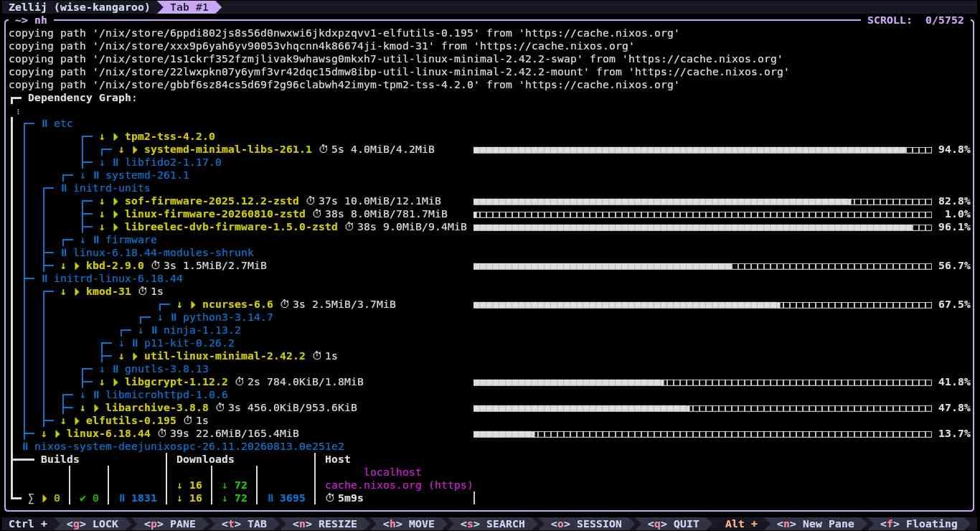
Task: Click the cache.nixos.org (https) host entry
Action: pos(399,485)
